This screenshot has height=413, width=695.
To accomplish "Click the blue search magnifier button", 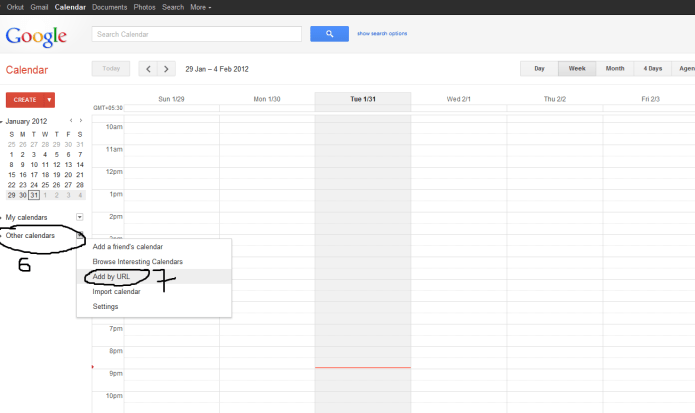I will click(x=329, y=34).
